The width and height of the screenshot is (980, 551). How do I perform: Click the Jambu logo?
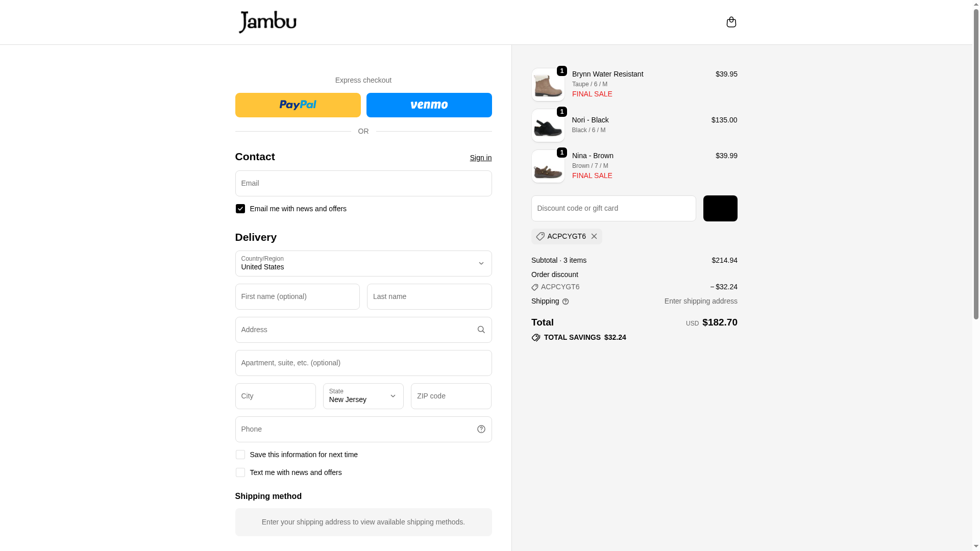click(x=267, y=22)
